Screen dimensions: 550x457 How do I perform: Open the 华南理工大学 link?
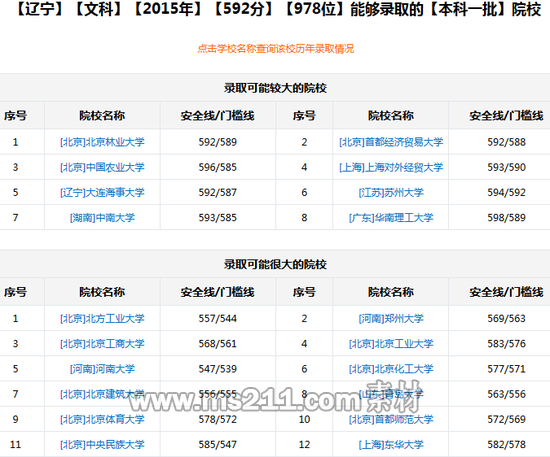pyautogui.click(x=391, y=218)
